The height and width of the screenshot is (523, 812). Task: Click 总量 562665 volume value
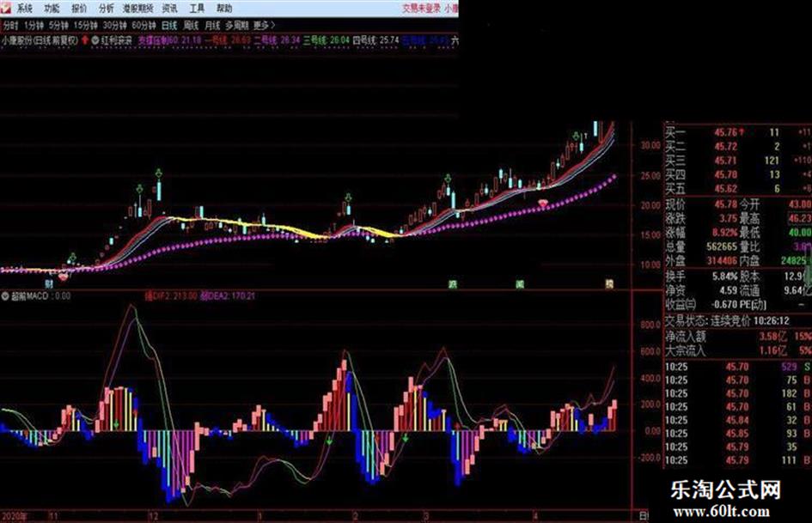click(x=722, y=246)
